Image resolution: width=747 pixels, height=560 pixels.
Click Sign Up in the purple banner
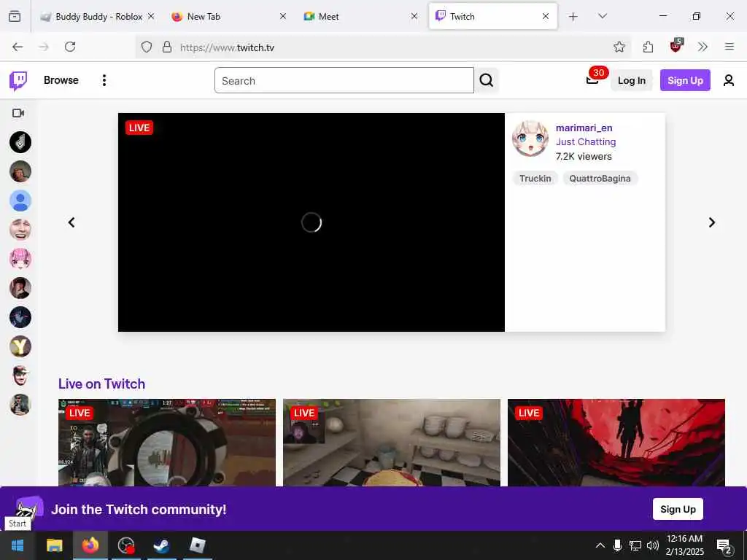pyautogui.click(x=678, y=509)
